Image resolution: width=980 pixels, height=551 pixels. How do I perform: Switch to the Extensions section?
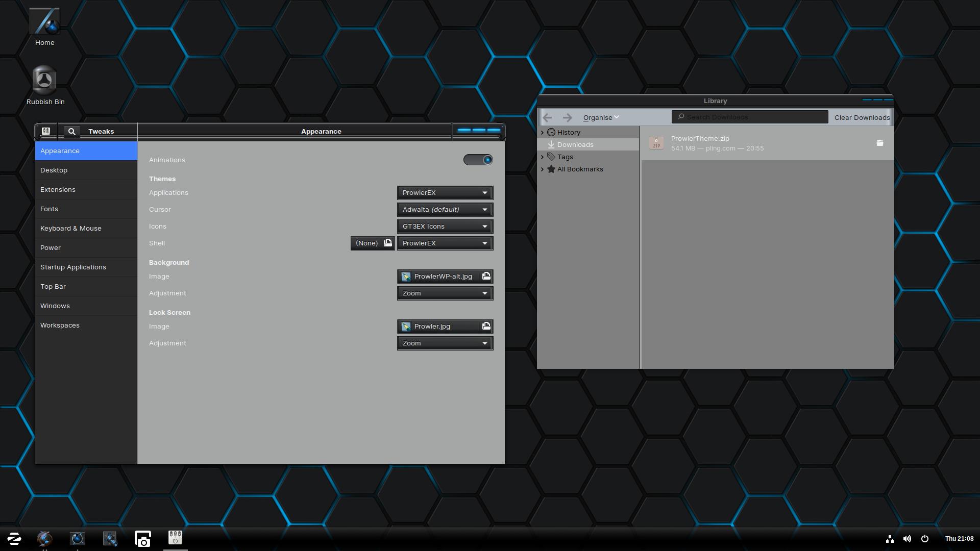[58, 190]
